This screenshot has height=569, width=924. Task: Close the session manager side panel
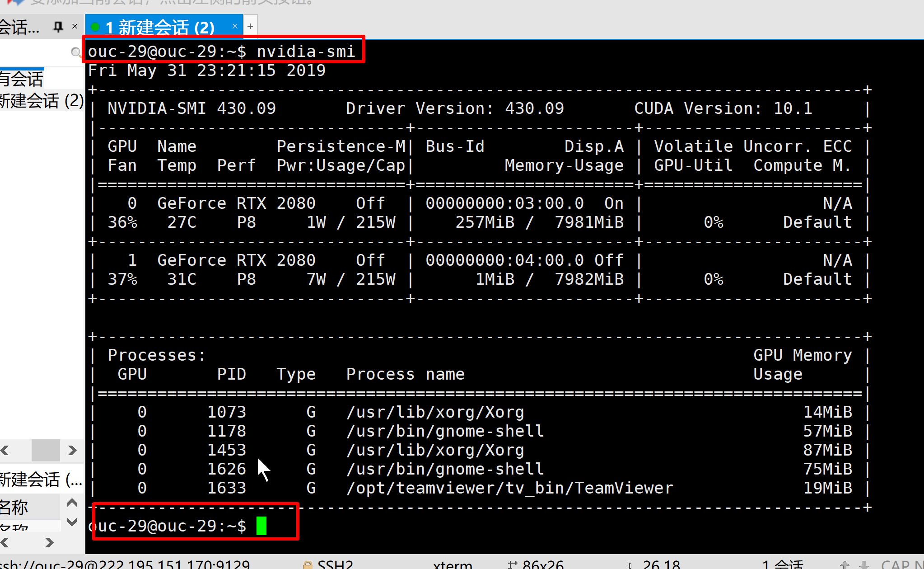pos(75,27)
